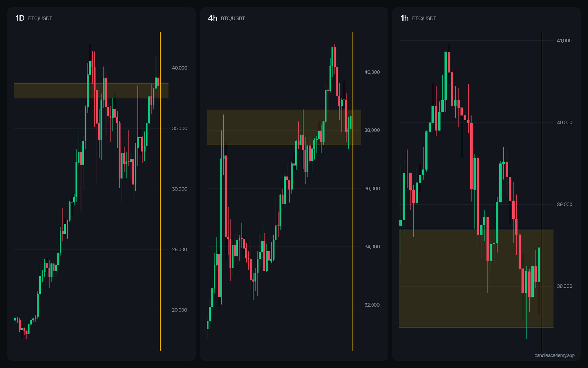
Task: Click the yellow vertical time marker on 1h chart
Action: [542, 191]
